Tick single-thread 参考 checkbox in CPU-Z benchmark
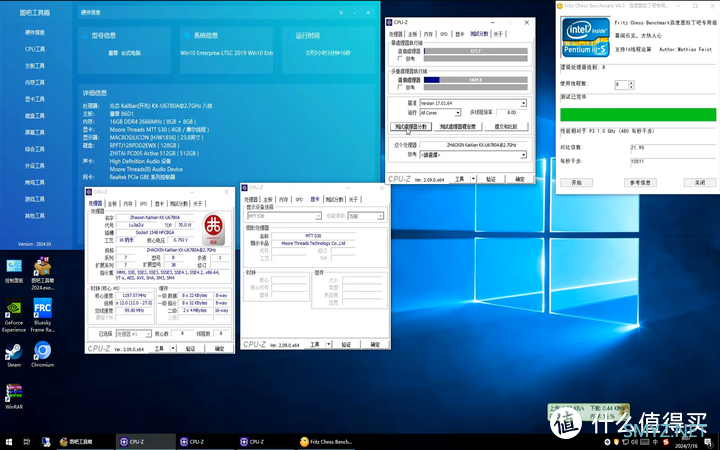Screen dimensions: 720x450 [400, 59]
